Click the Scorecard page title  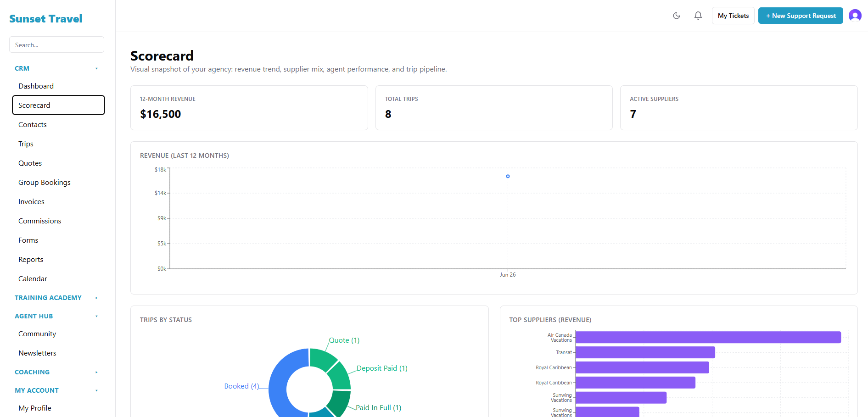[x=162, y=56]
